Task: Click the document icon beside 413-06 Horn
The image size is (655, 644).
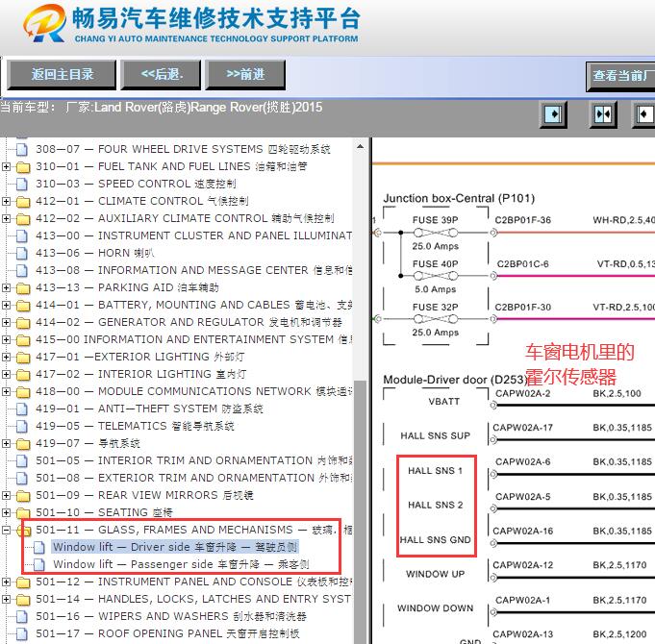Action: [22, 253]
